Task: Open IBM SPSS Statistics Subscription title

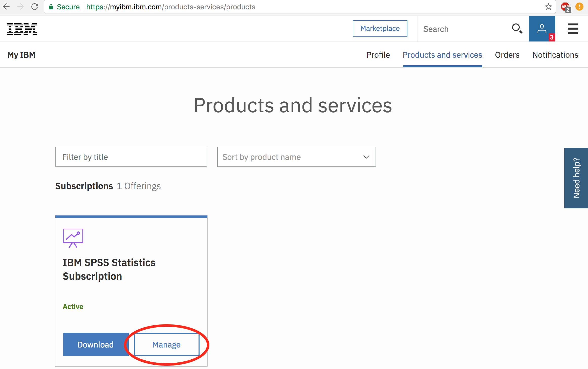Action: point(109,269)
